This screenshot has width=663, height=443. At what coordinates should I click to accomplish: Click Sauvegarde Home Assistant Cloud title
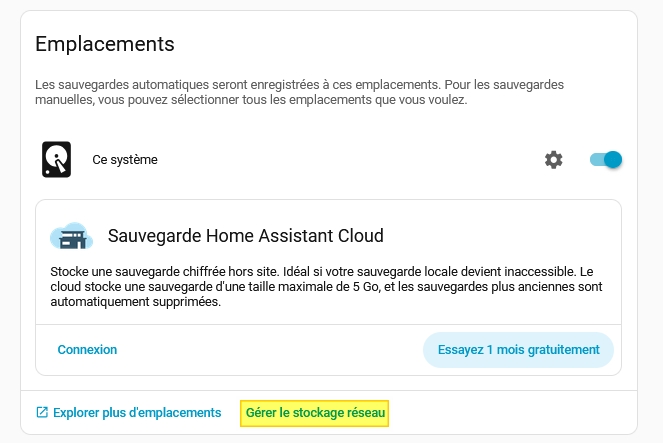[x=245, y=237]
